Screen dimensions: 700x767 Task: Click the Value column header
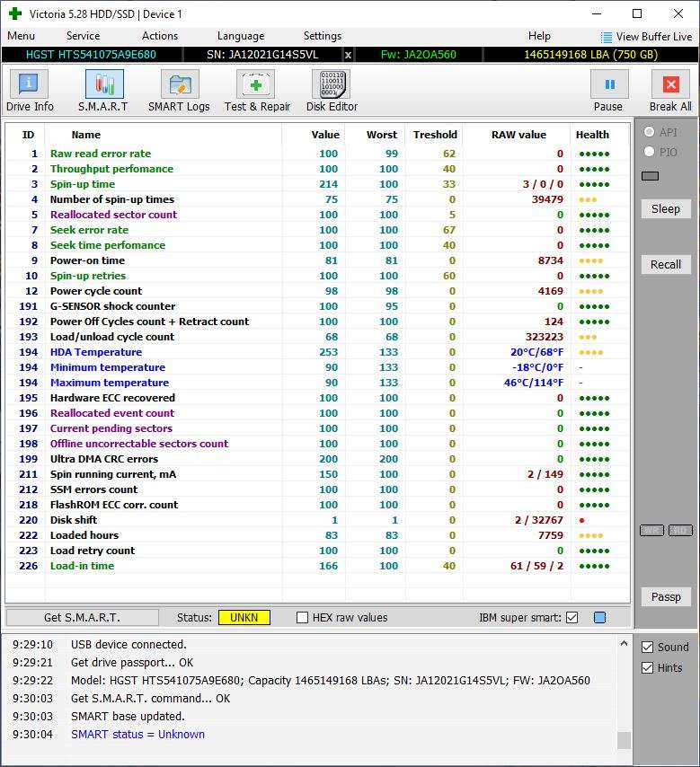click(x=325, y=135)
